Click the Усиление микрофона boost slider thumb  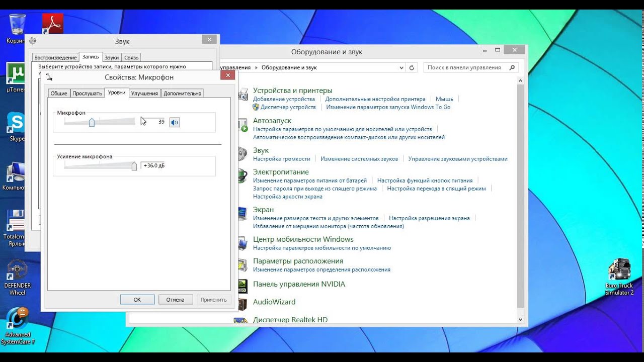point(134,166)
